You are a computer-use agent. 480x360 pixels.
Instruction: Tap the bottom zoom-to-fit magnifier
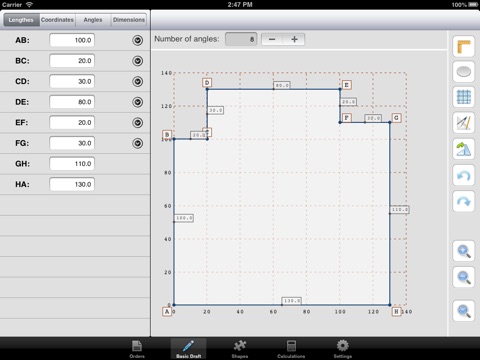click(x=463, y=311)
